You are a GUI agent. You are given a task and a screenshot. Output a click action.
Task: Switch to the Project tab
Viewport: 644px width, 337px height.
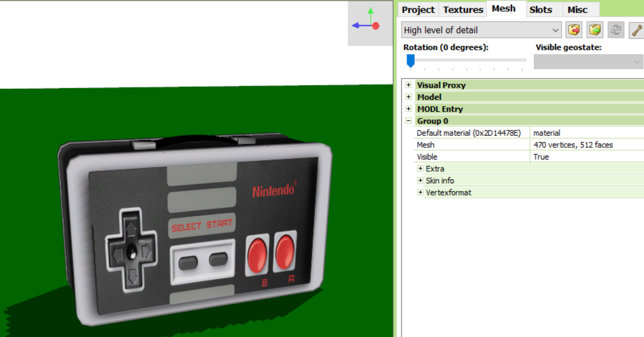[x=418, y=10]
